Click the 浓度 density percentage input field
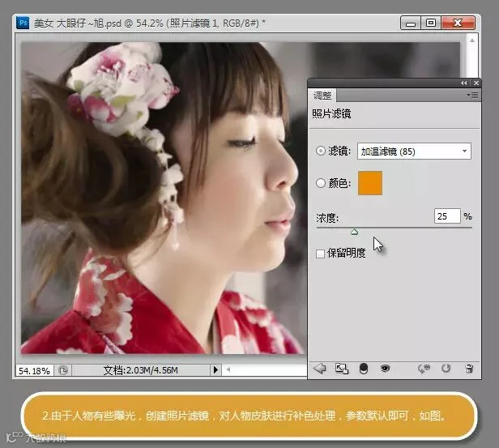The height and width of the screenshot is (448, 499). click(447, 216)
